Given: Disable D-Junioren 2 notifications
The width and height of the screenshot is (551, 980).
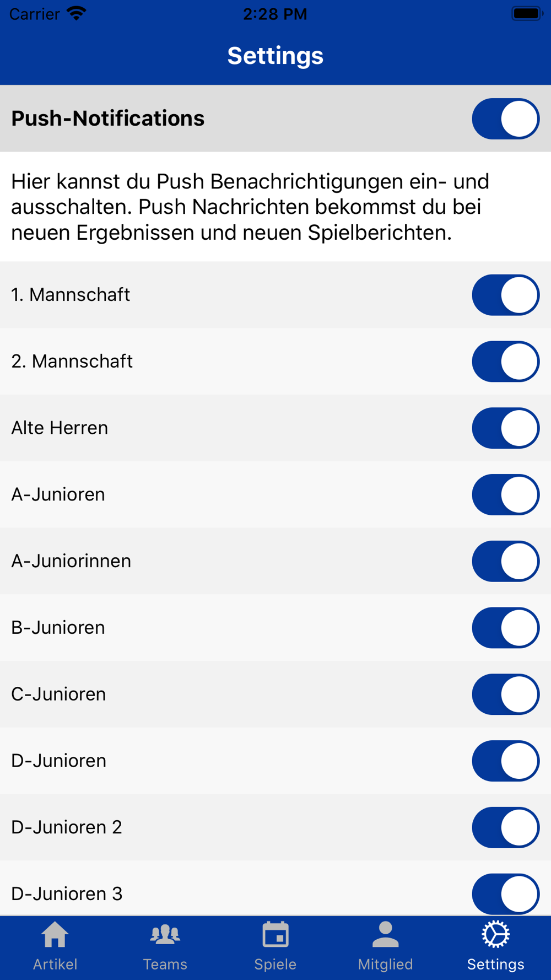Looking at the screenshot, I should (506, 828).
